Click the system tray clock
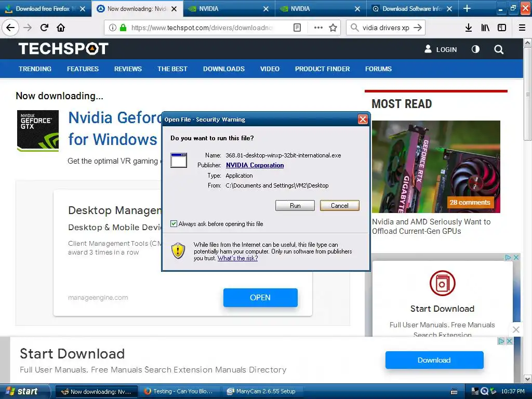The image size is (532, 399). 513,391
